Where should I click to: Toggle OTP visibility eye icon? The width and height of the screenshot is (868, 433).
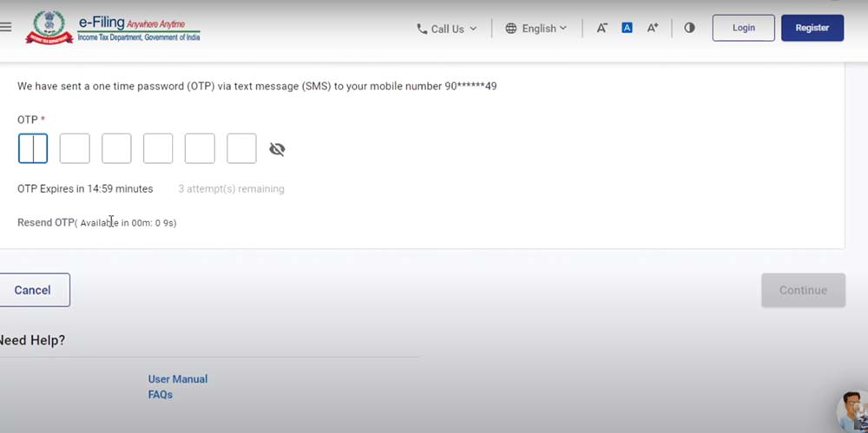277,149
